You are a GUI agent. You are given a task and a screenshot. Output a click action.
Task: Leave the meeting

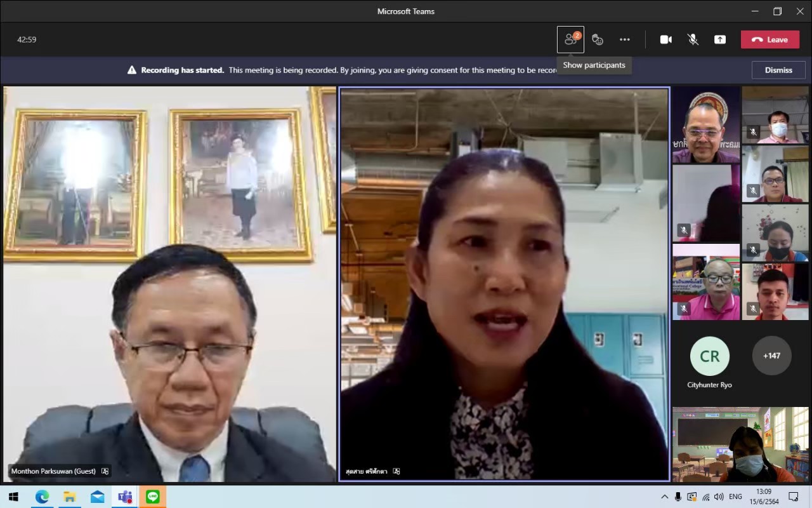pos(769,39)
